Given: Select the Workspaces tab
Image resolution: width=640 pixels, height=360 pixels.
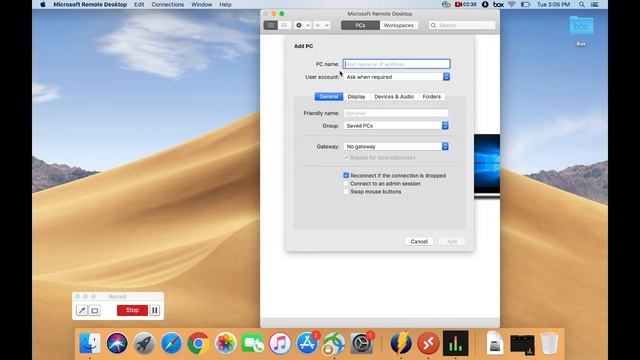Looking at the screenshot, I should point(398,25).
